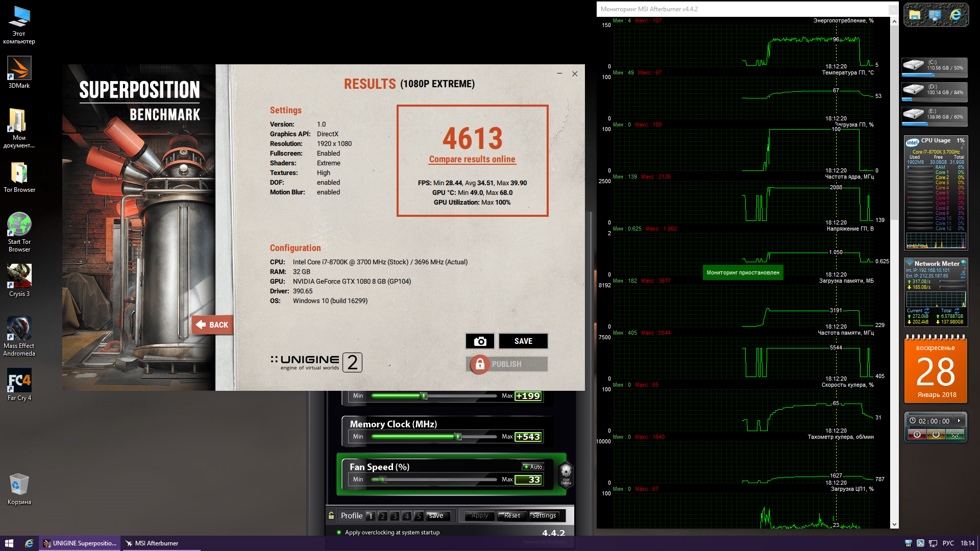Screen dimensions: 980x551
Task: Open Control Panel icon in the launcher gadget
Action: coord(935,15)
